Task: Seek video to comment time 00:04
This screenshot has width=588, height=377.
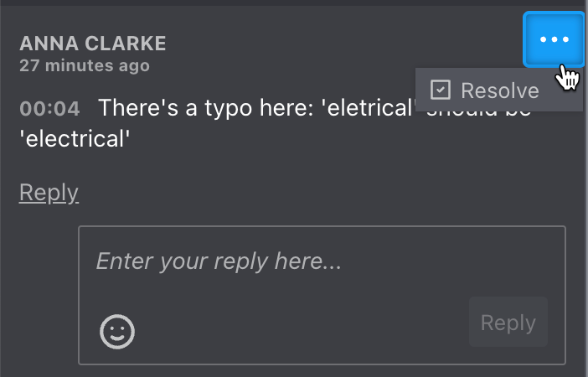Action: (x=49, y=109)
